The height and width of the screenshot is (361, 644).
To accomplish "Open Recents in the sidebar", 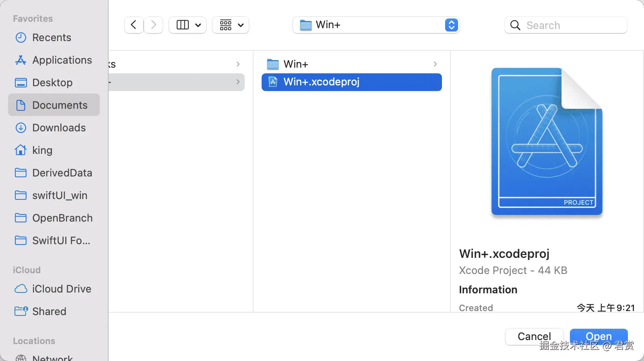I will click(x=54, y=37).
